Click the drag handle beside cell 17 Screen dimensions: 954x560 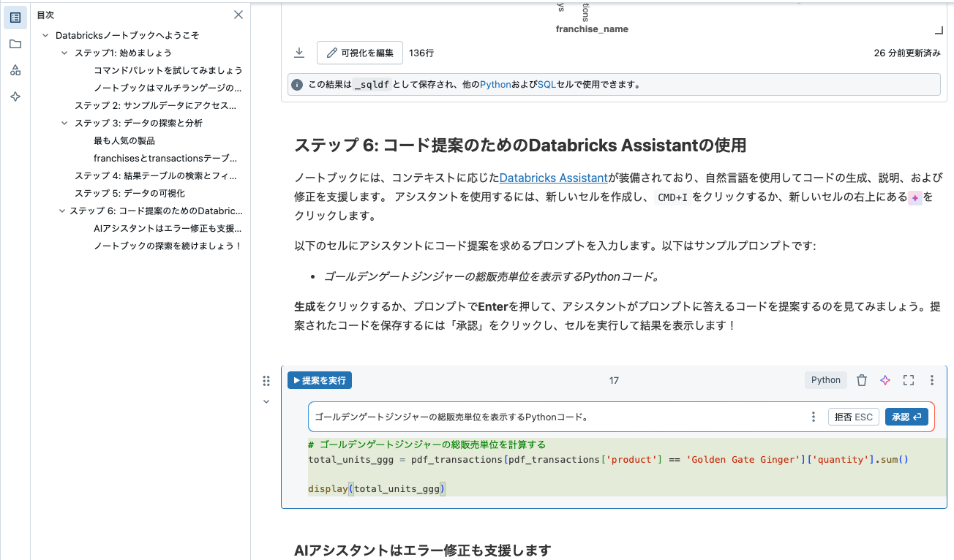coord(266,379)
